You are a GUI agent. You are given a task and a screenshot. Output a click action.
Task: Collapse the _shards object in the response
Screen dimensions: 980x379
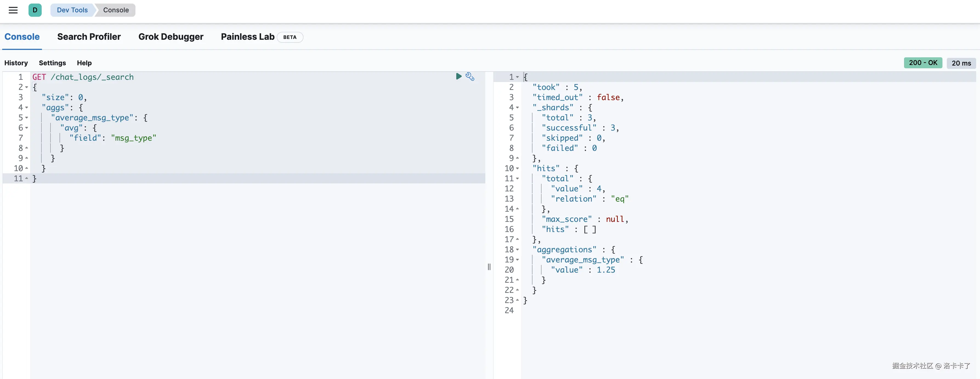(x=517, y=108)
